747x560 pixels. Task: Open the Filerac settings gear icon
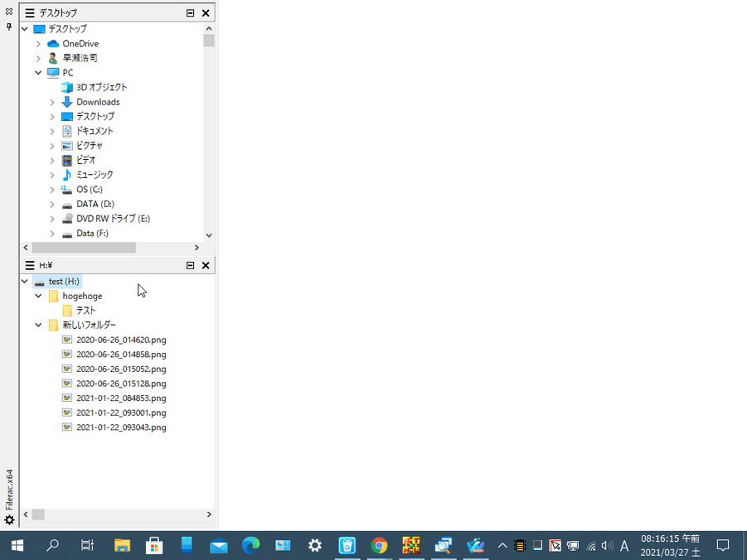tap(9, 520)
